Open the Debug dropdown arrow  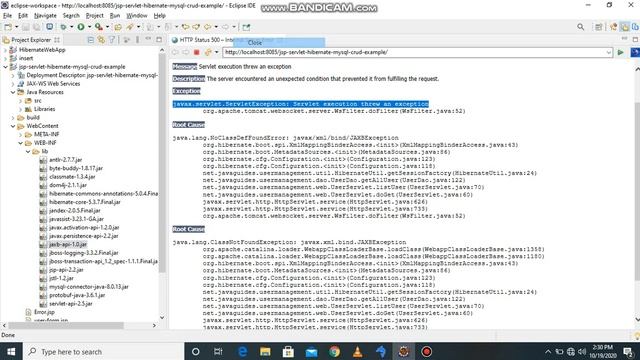[x=71, y=27]
